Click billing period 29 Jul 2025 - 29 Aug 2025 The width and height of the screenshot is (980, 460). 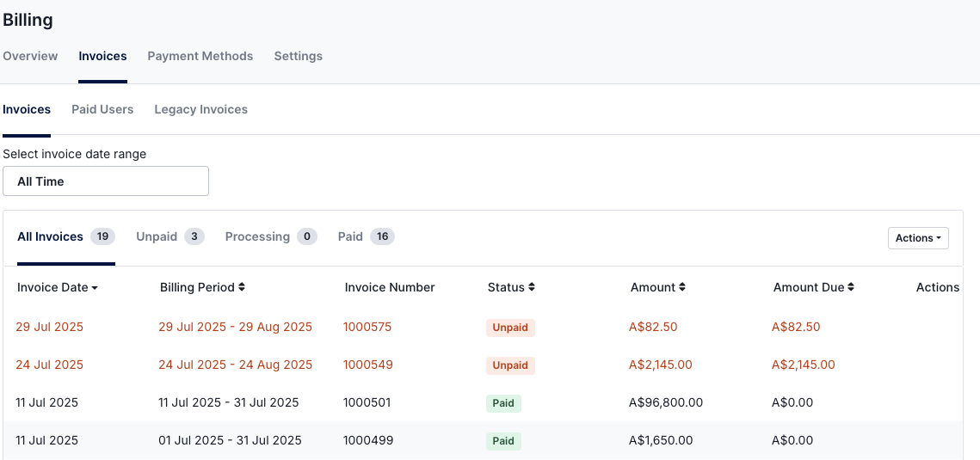[x=235, y=327]
